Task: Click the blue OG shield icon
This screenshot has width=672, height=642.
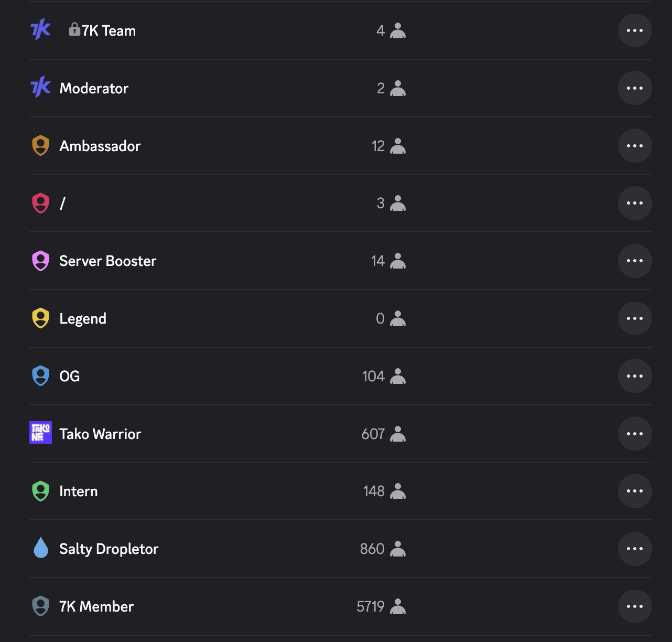Action: coord(40,376)
